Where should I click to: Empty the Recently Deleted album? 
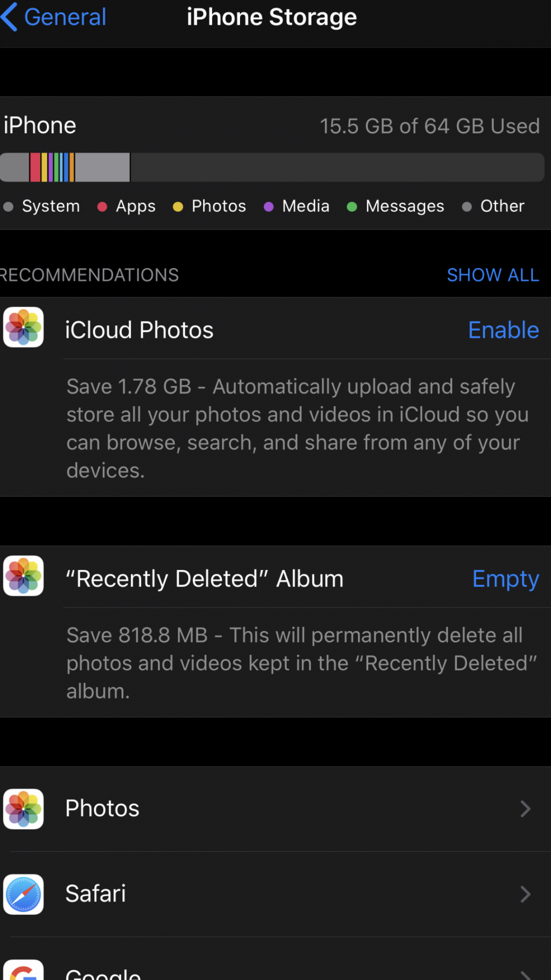pyautogui.click(x=505, y=579)
